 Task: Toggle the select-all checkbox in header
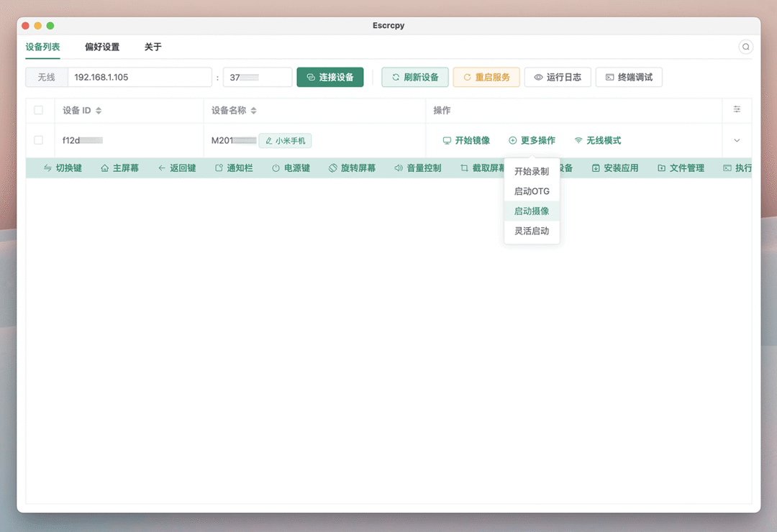[38, 110]
